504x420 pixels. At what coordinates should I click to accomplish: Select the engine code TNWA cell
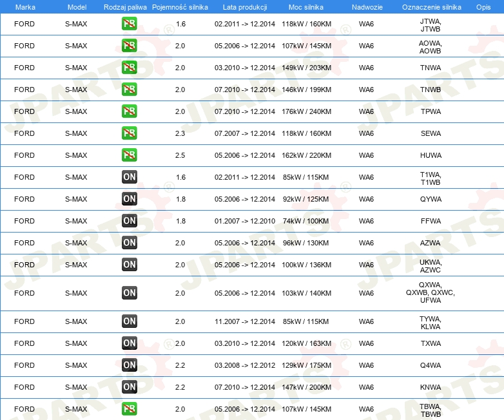pyautogui.click(x=431, y=68)
